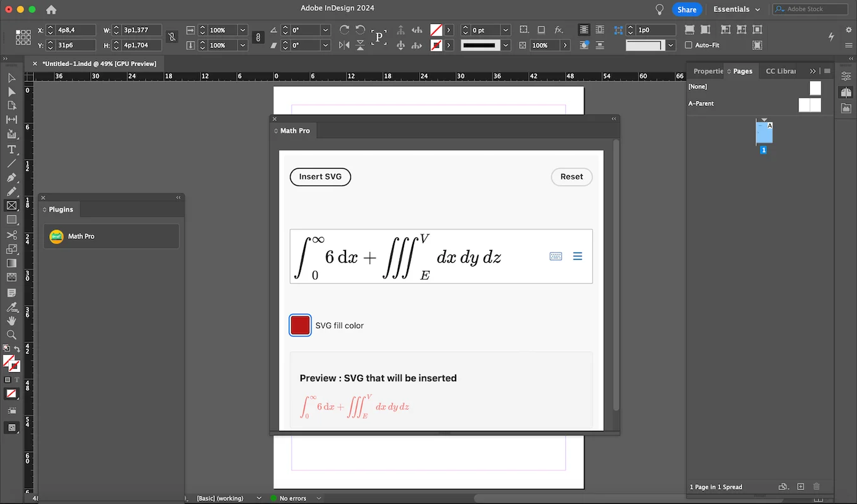The height and width of the screenshot is (504, 857).
Task: Select the Free Transform tool
Action: (x=11, y=249)
